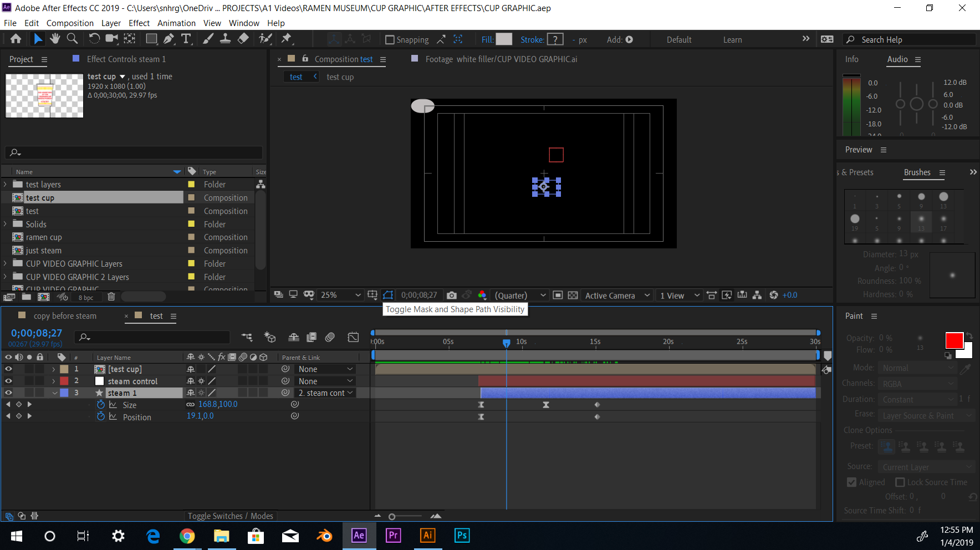Click the red foreground paint color swatch

point(954,340)
